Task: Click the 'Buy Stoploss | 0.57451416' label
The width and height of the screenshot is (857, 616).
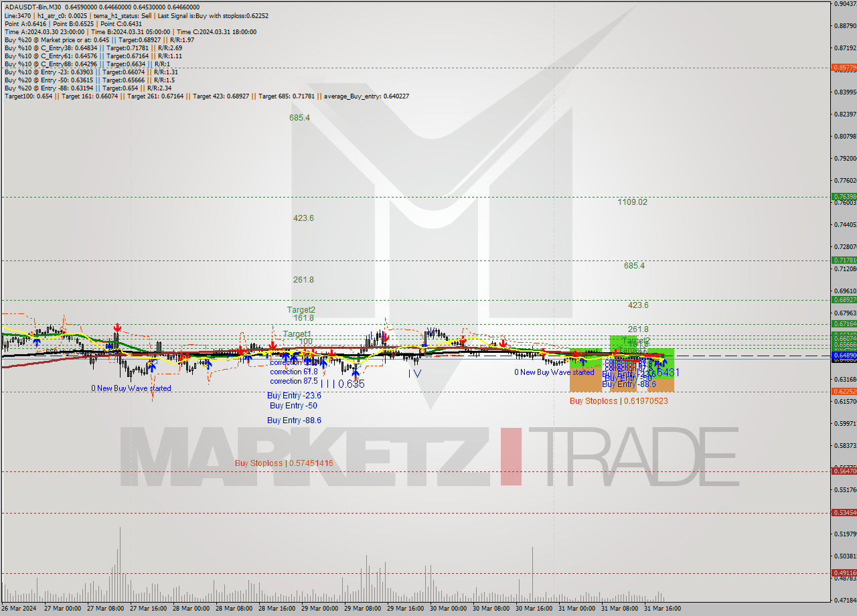Action: pos(284,463)
